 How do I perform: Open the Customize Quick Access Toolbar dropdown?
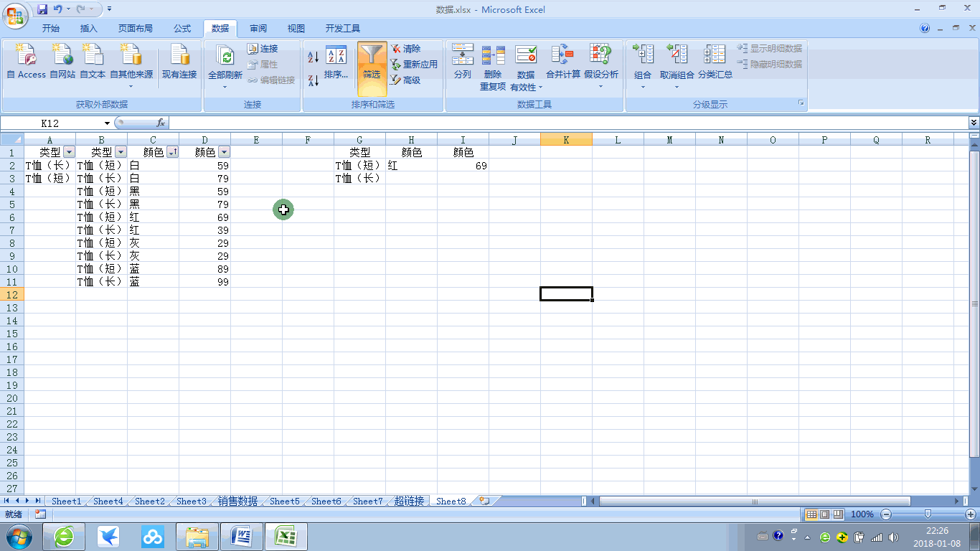(x=109, y=9)
